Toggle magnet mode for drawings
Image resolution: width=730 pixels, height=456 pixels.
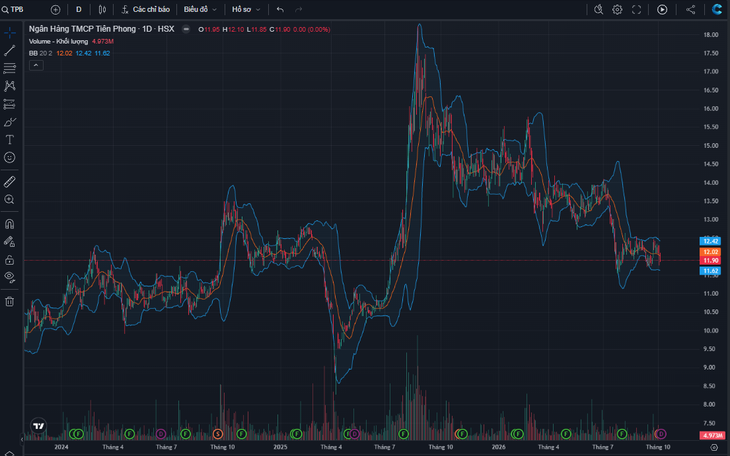(9, 224)
